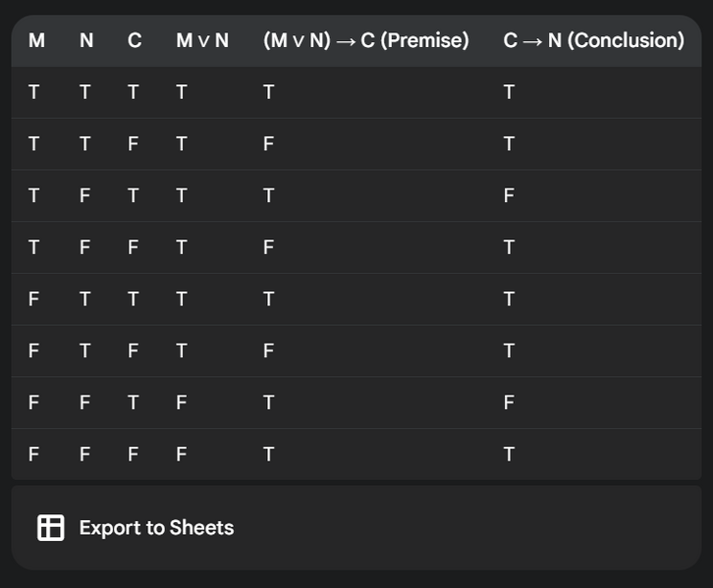Click the M v N F value in seventh row
Viewport: 713px width, 588px height.
point(181,402)
